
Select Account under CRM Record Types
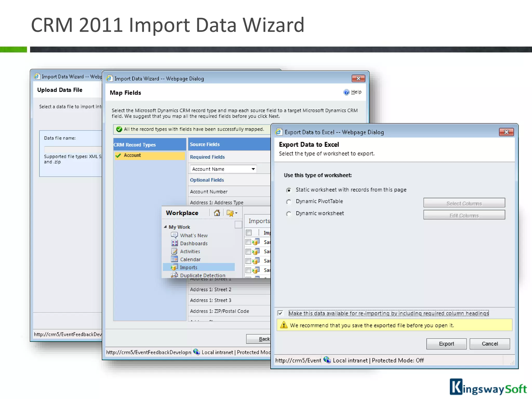(x=150, y=155)
